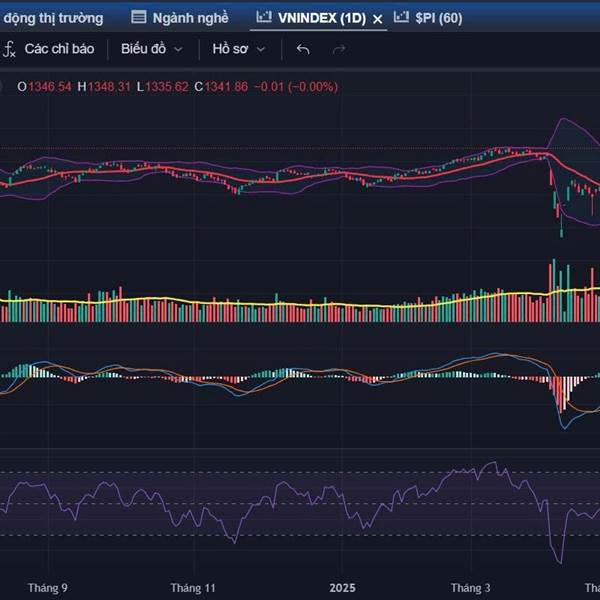
Task: Click the close price C1341.86 value
Action: pyautogui.click(x=221, y=87)
